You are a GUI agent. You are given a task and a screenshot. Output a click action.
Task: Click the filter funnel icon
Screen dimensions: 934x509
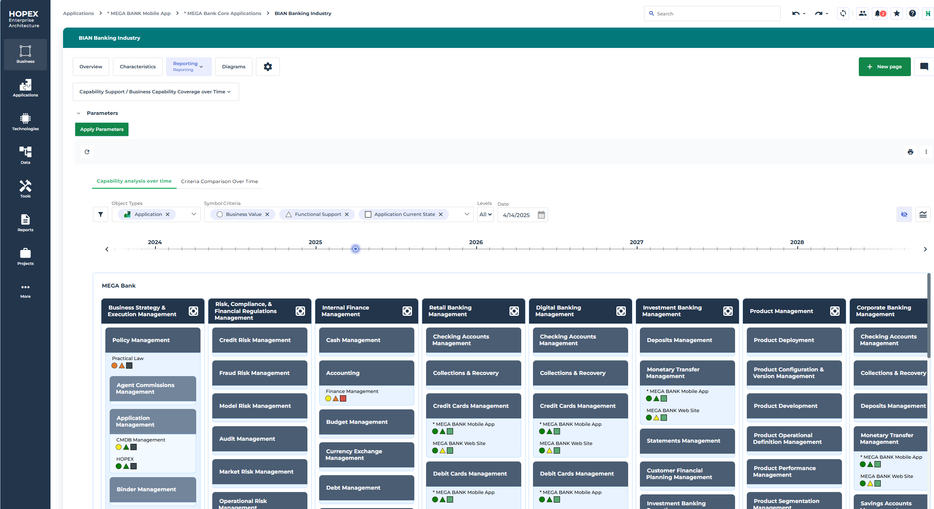tap(101, 214)
